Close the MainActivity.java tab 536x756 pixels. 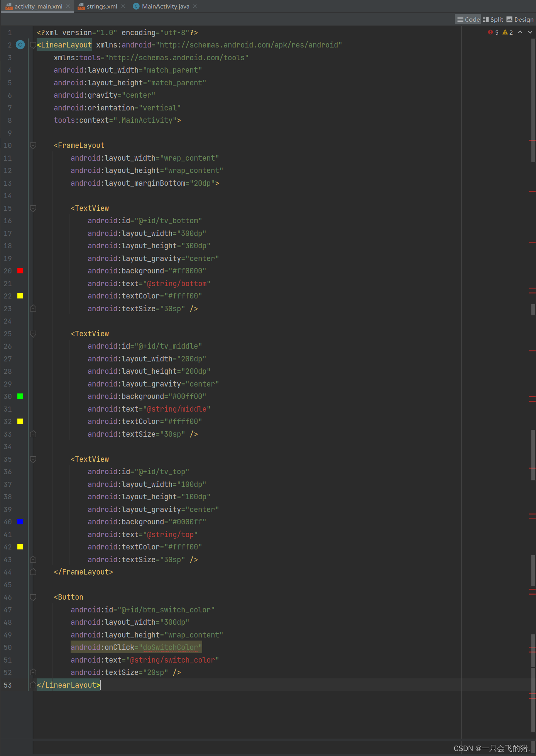tap(195, 6)
